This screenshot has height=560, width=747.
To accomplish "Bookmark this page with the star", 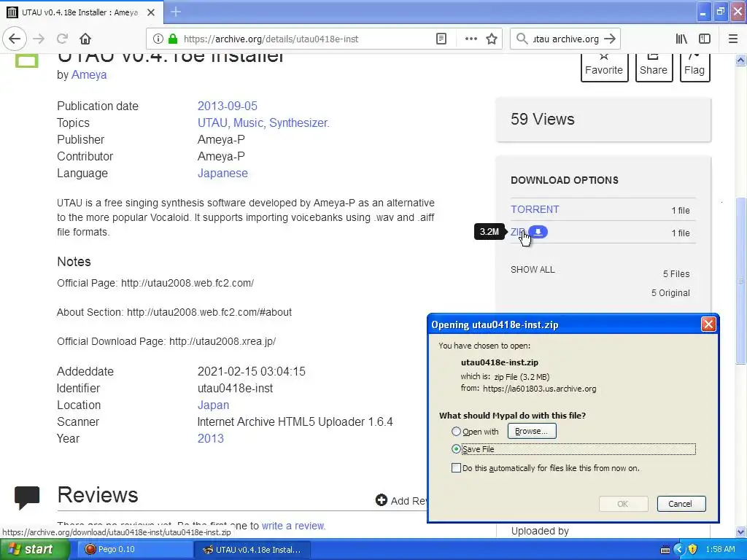I will click(492, 39).
